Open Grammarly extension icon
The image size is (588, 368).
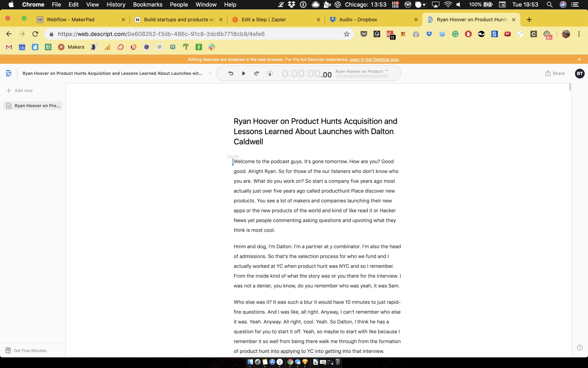click(x=455, y=34)
